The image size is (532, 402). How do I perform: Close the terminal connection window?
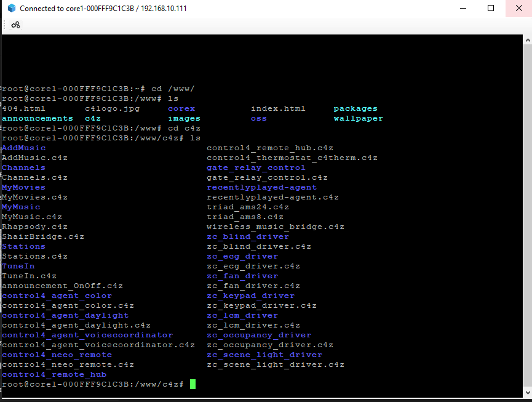[x=518, y=8]
